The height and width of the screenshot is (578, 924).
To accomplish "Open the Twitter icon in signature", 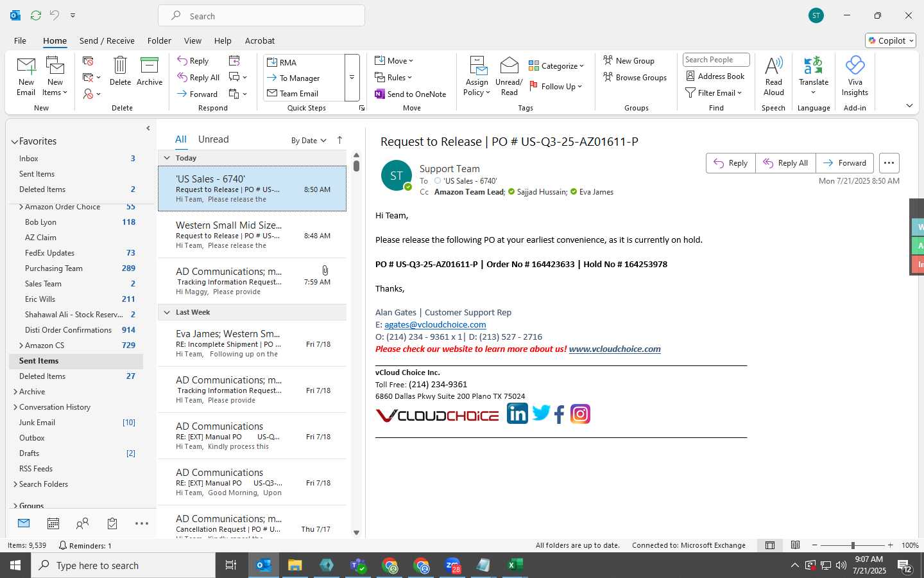I will click(x=541, y=413).
